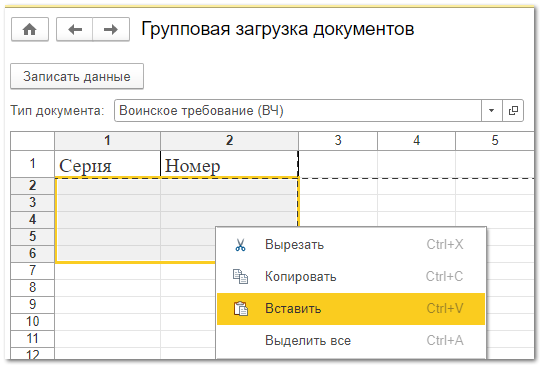This screenshot has height=368, width=543.
Task: Navigate back with the left arrow
Action: [75, 29]
